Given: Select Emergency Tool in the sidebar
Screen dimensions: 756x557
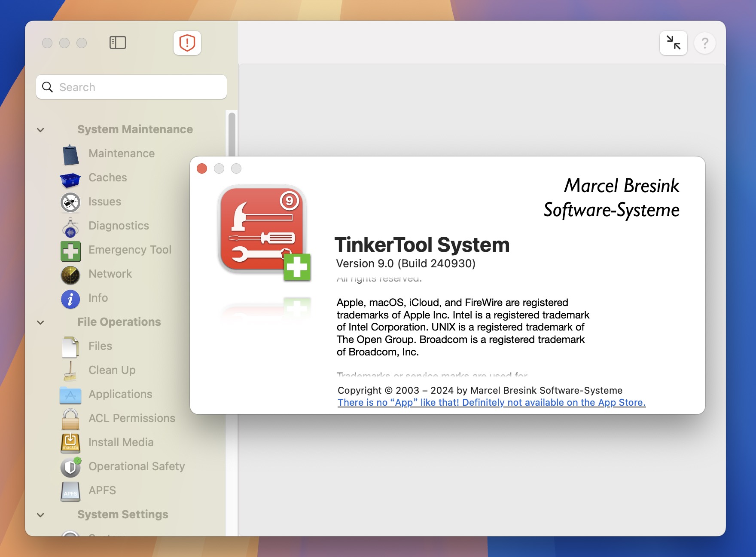Looking at the screenshot, I should pyautogui.click(x=130, y=250).
